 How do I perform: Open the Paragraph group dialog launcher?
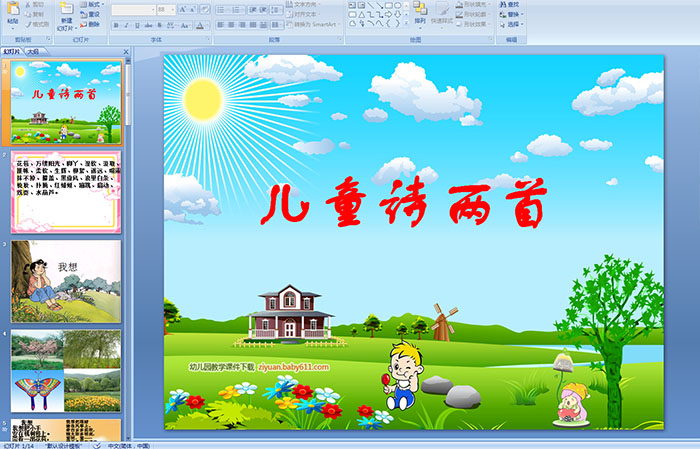(340, 40)
